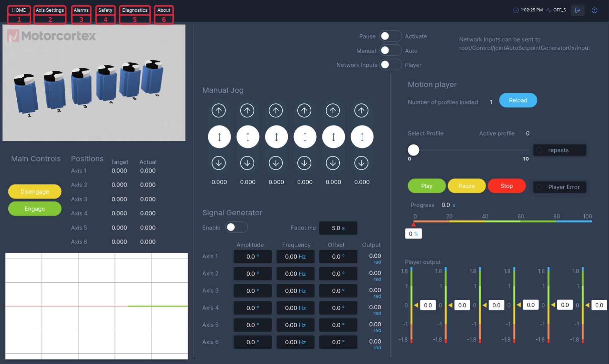The height and width of the screenshot is (364, 609).
Task: Click the Select Profile slider handle
Action: pyautogui.click(x=414, y=150)
